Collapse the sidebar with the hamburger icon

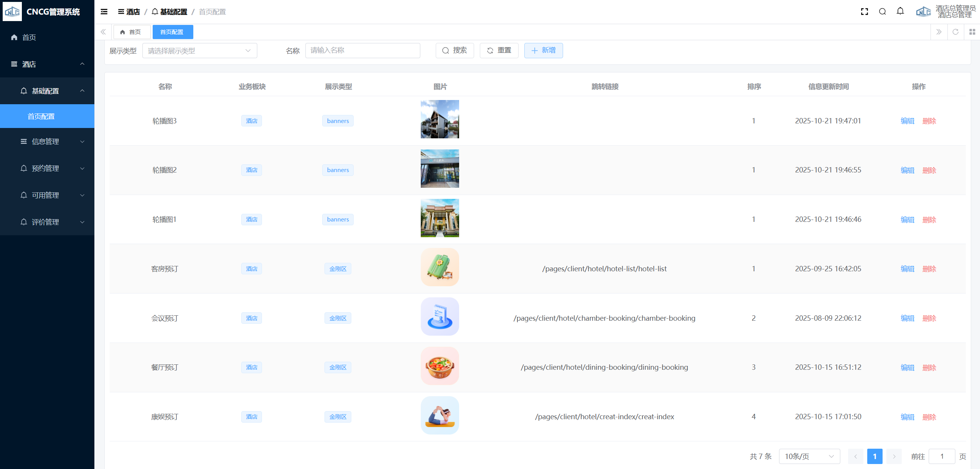click(x=104, y=12)
